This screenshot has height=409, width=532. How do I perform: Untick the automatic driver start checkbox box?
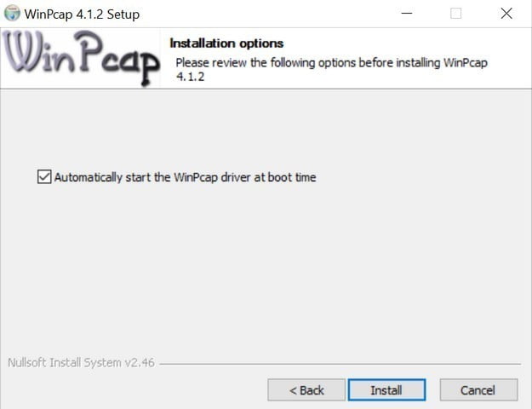pos(44,177)
